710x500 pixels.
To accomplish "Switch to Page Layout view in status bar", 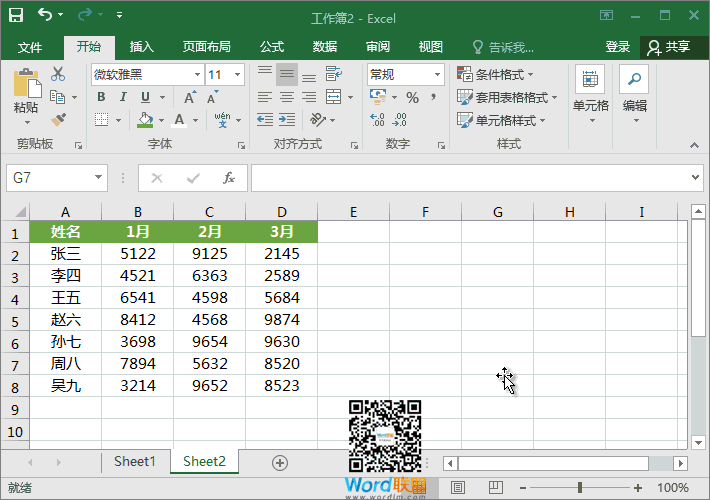I will point(458,487).
